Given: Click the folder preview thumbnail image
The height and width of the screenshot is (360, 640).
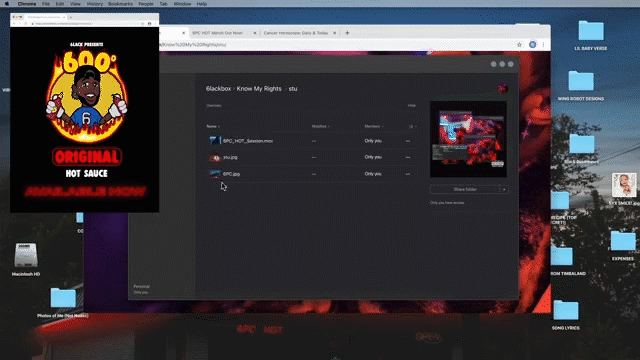Looking at the screenshot, I should 468,139.
